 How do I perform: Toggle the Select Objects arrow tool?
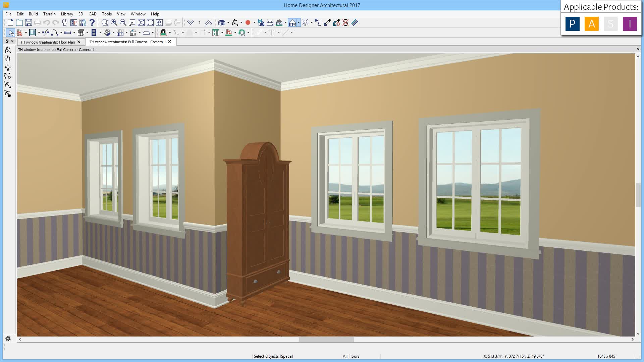click(x=11, y=33)
